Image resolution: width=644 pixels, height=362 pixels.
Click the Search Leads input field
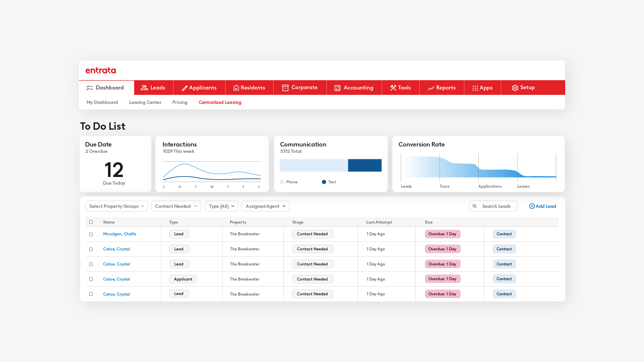[x=497, y=206]
